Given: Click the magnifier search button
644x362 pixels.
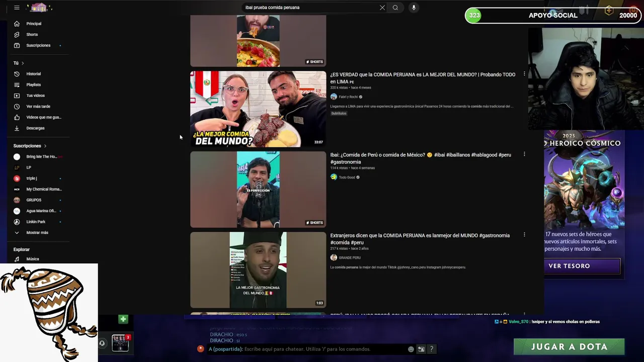Looking at the screenshot, I should click(x=395, y=8).
